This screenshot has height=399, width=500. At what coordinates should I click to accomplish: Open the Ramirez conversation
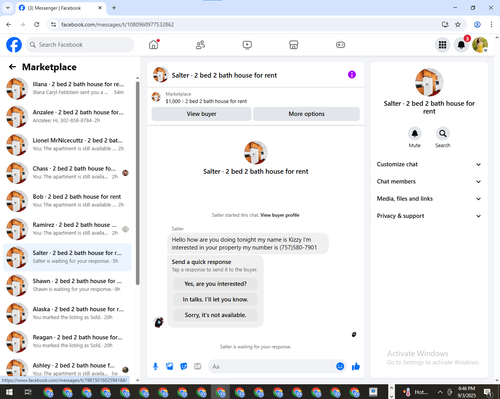coord(67,229)
